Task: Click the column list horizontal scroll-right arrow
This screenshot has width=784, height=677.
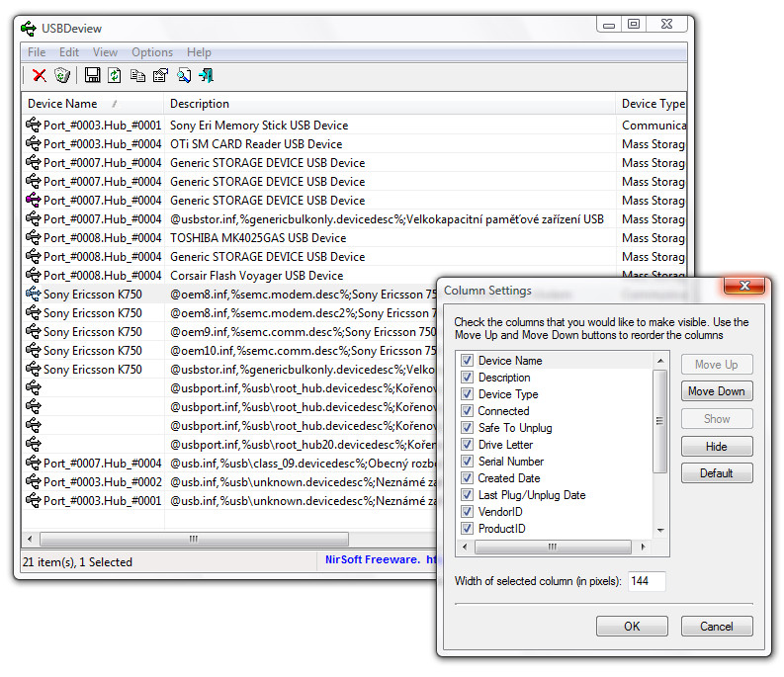Action: tap(644, 547)
